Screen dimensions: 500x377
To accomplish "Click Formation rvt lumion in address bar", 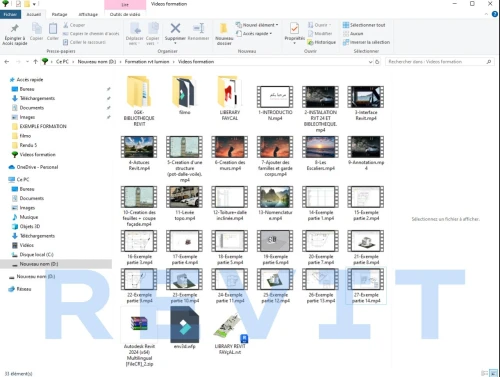I will point(147,62).
